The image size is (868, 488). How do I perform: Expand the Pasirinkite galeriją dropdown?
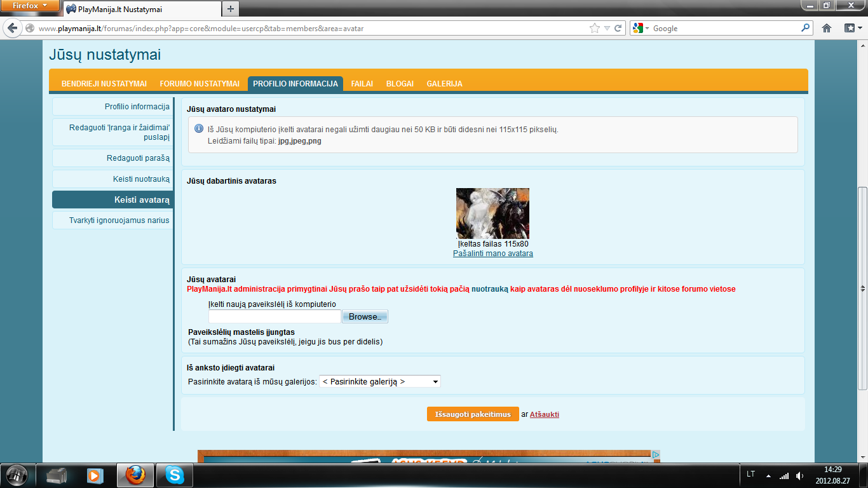coord(380,382)
